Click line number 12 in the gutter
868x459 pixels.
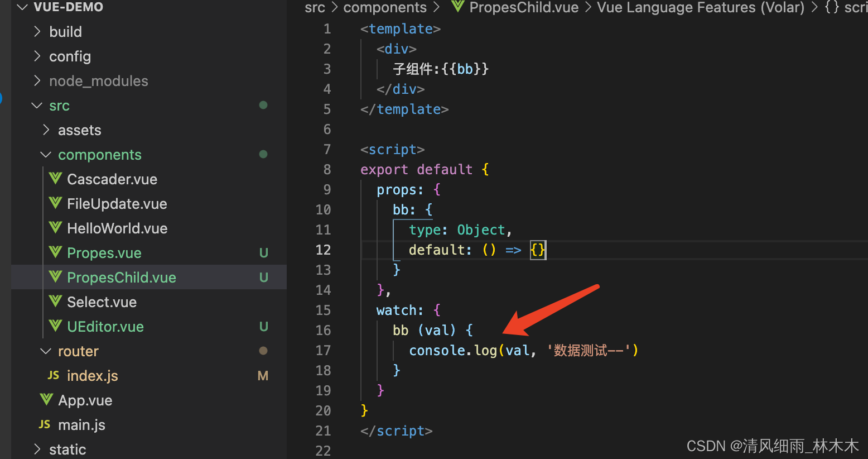(323, 250)
